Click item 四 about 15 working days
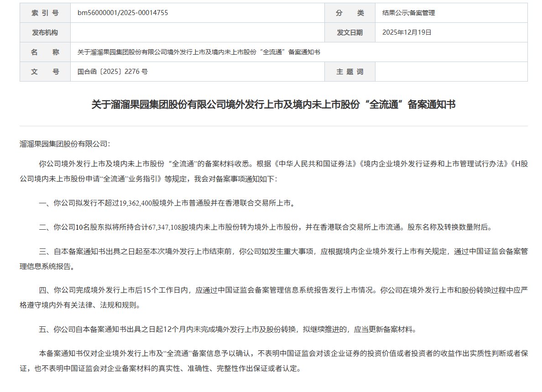Screen dimensions: 542x392 point(274,298)
